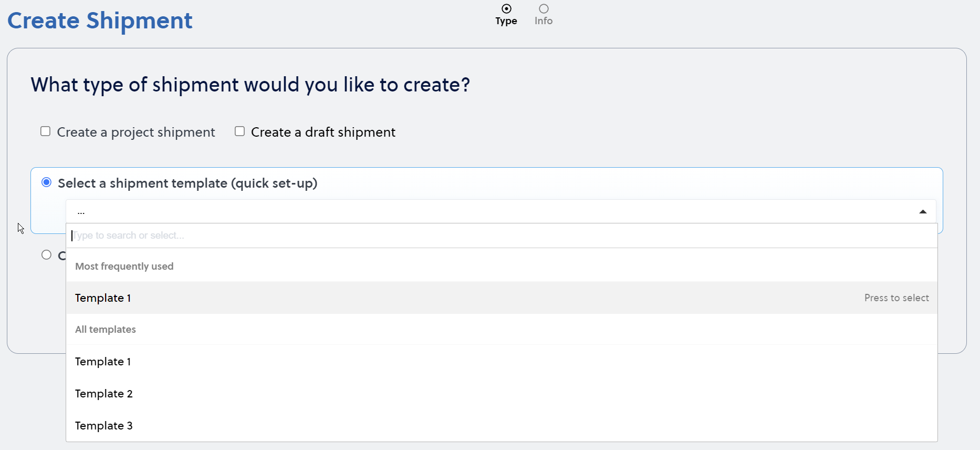Click the template search input field
Image resolution: width=980 pixels, height=450 pixels.
point(502,236)
